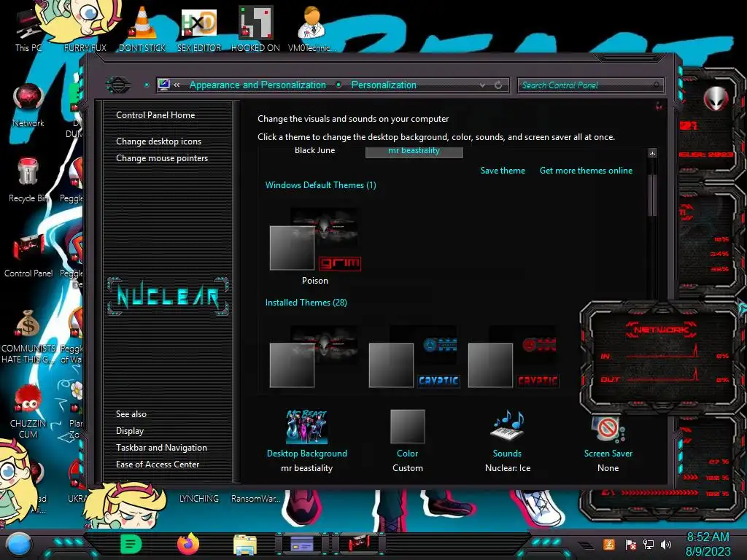
Task: Open the green notes app on taskbar
Action: tap(131, 544)
